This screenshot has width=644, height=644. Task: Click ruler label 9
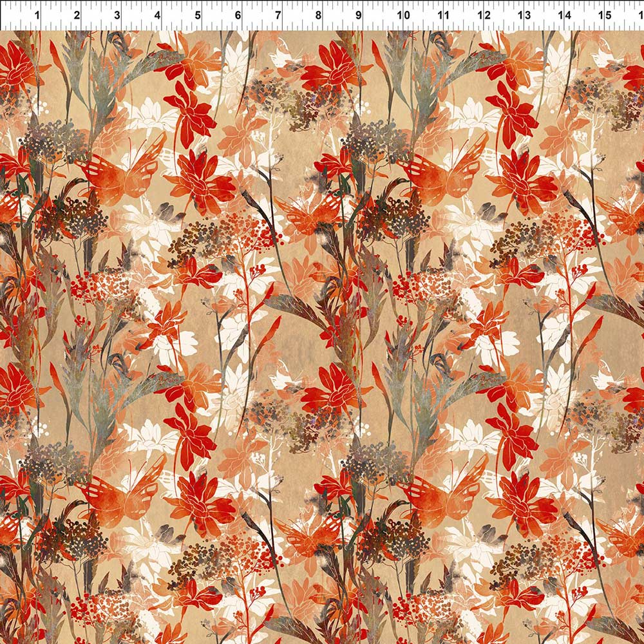(x=359, y=15)
